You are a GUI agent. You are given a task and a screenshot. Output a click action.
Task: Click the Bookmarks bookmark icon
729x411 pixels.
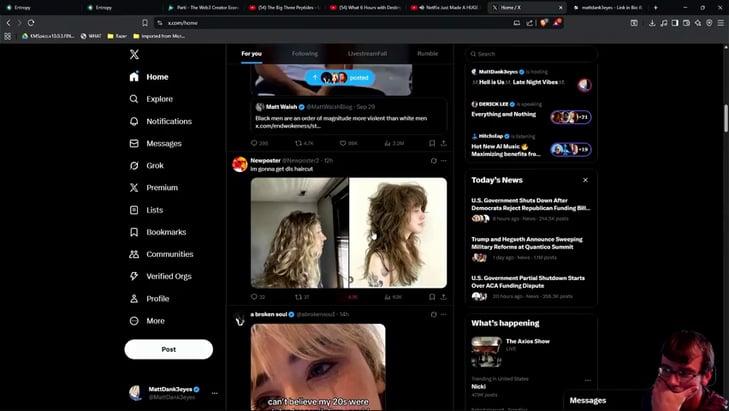coord(134,232)
